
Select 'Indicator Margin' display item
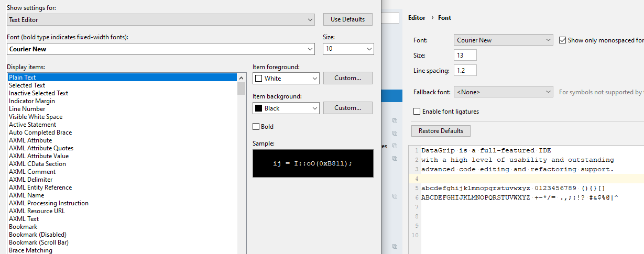[x=122, y=101]
